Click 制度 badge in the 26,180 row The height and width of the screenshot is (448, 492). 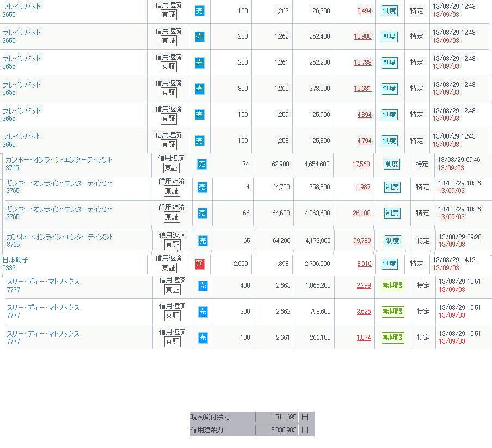[x=392, y=213]
